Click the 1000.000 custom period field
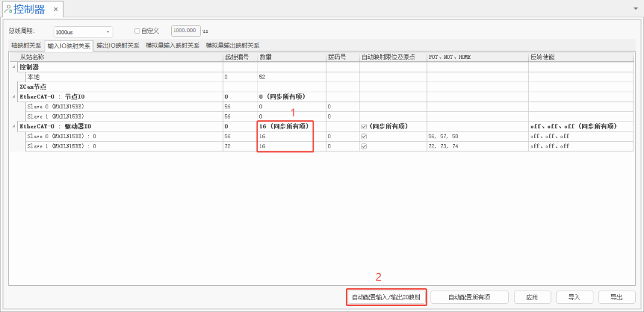This screenshot has width=644, height=312. click(x=185, y=31)
